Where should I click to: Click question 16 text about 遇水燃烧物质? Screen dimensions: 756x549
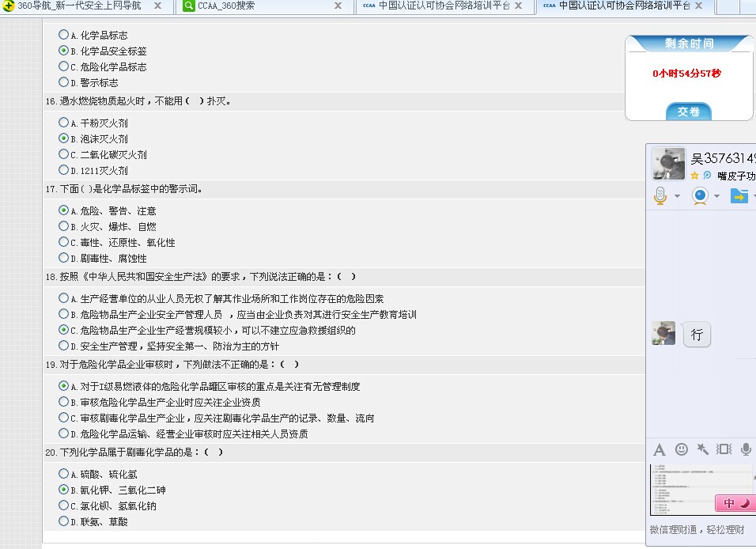coord(138,101)
